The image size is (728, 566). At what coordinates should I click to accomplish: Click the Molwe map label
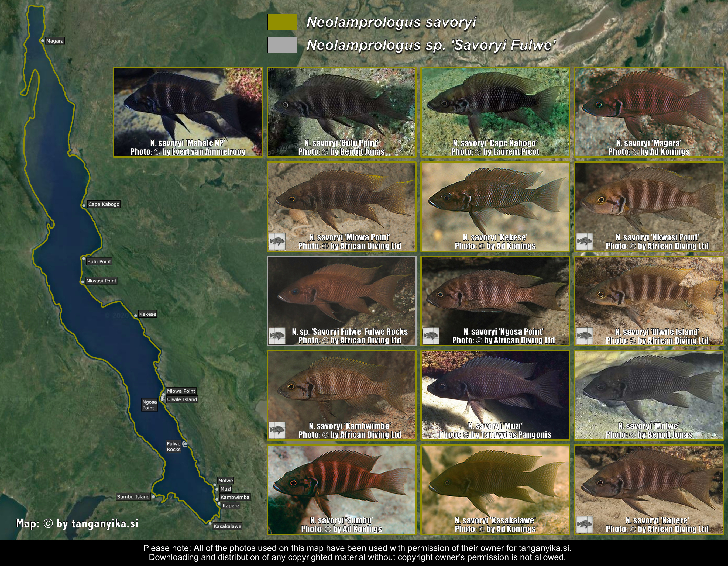226,480
